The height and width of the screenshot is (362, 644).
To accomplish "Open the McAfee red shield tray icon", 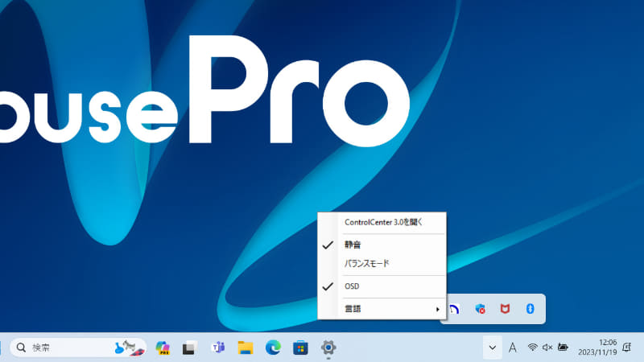I will [x=506, y=309].
